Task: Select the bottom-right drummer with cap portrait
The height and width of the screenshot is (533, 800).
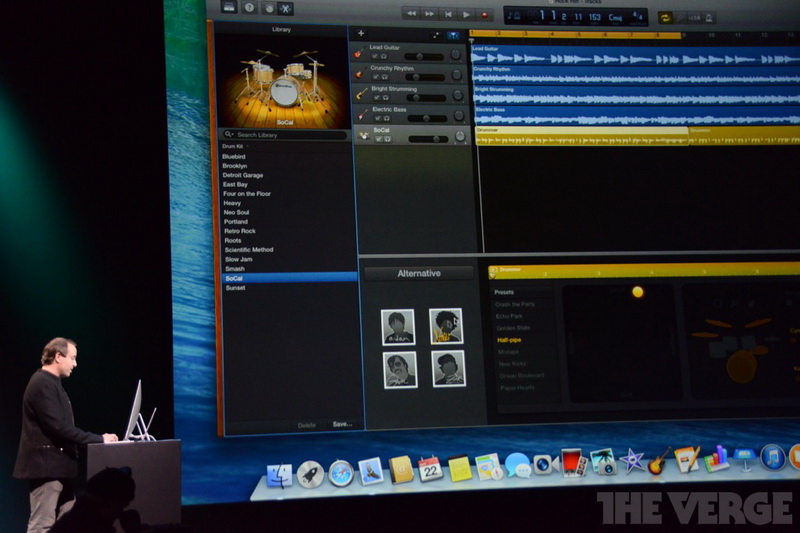Action: [x=448, y=368]
